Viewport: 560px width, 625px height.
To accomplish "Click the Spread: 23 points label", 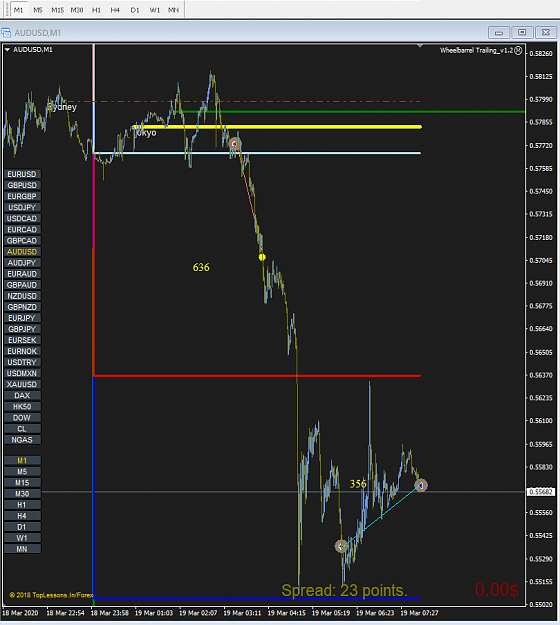I will (x=344, y=590).
